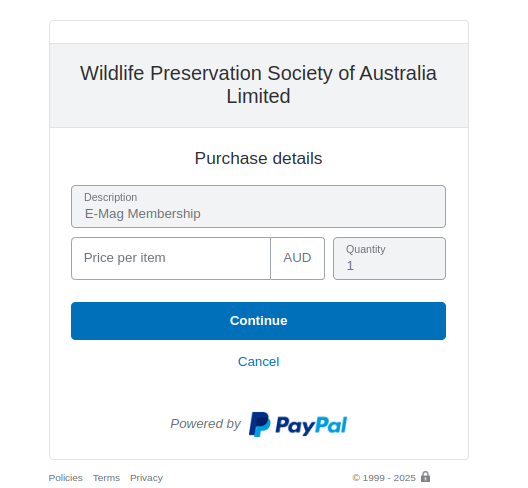
Task: Open the Privacy footer link
Action: 146,478
